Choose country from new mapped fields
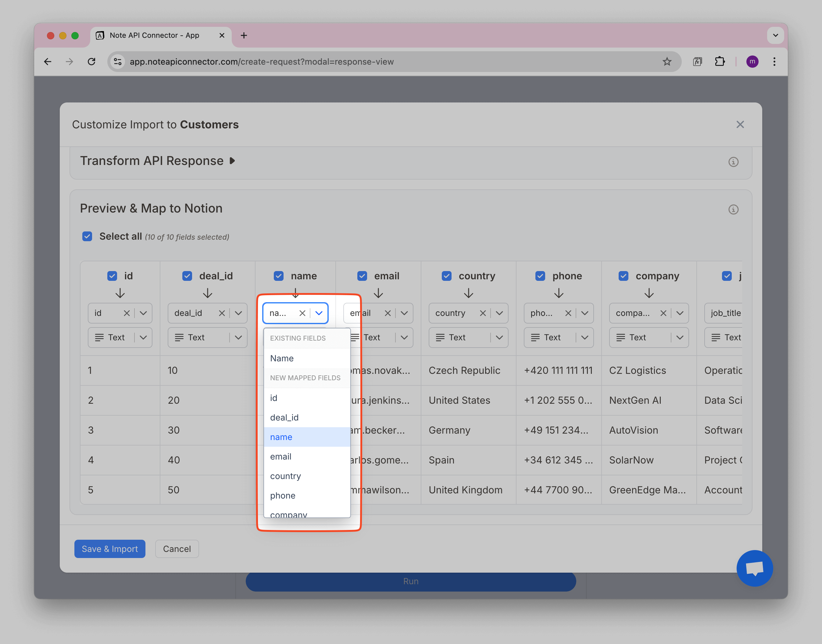Screen dimensions: 822x644 pyautogui.click(x=285, y=476)
